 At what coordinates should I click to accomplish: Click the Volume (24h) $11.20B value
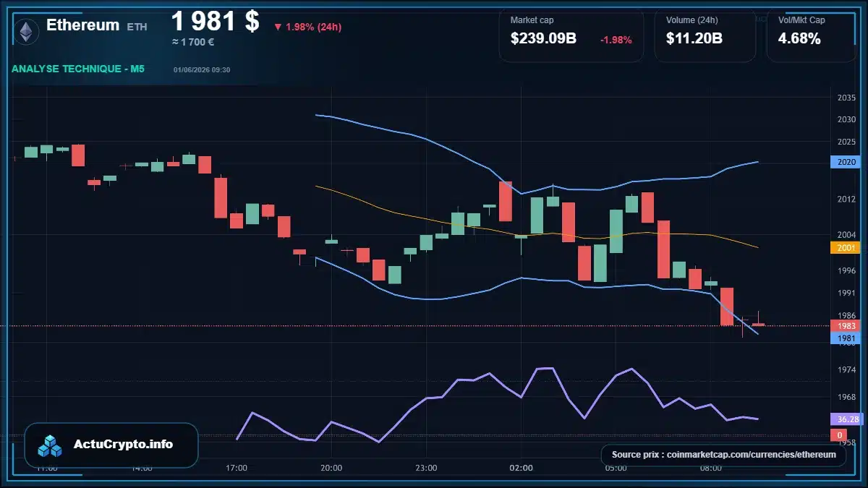(x=694, y=38)
